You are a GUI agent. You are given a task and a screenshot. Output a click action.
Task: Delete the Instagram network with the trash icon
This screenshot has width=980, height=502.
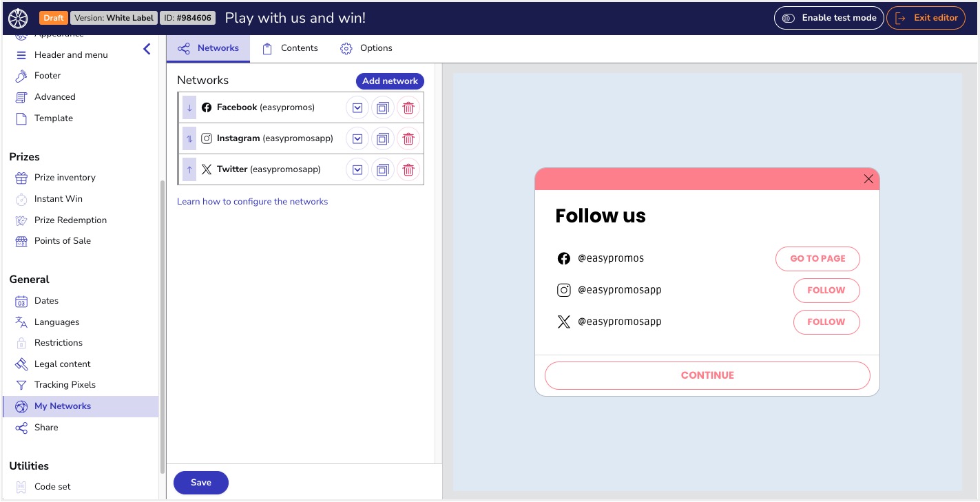coord(408,139)
